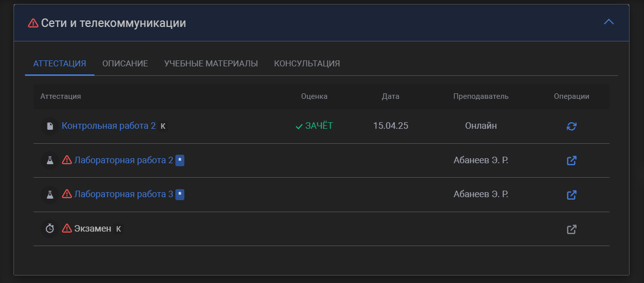
Task: Click asterisk badge beside Лабораторная работа 3
Action: coord(180,195)
